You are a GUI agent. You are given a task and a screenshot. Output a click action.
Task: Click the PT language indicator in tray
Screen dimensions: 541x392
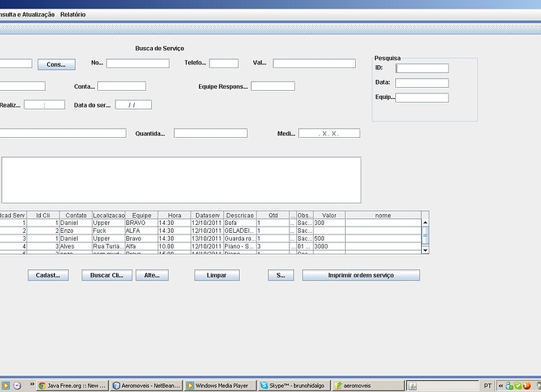[x=488, y=386]
